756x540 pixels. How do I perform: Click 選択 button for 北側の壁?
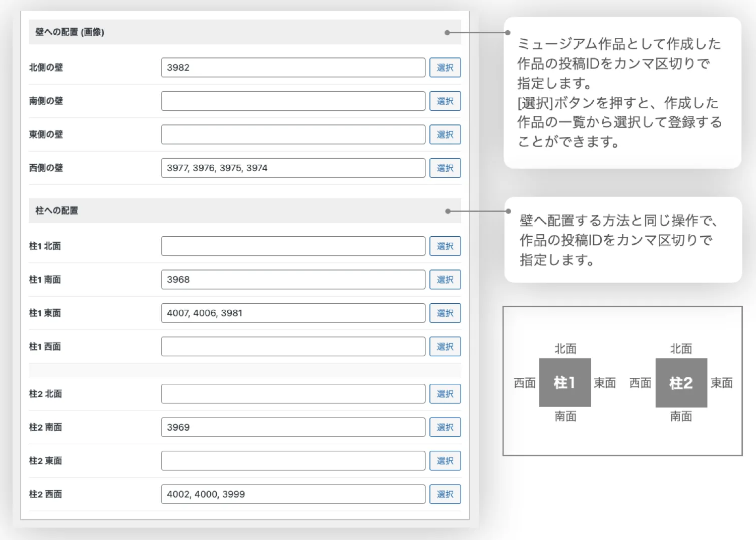tap(445, 67)
